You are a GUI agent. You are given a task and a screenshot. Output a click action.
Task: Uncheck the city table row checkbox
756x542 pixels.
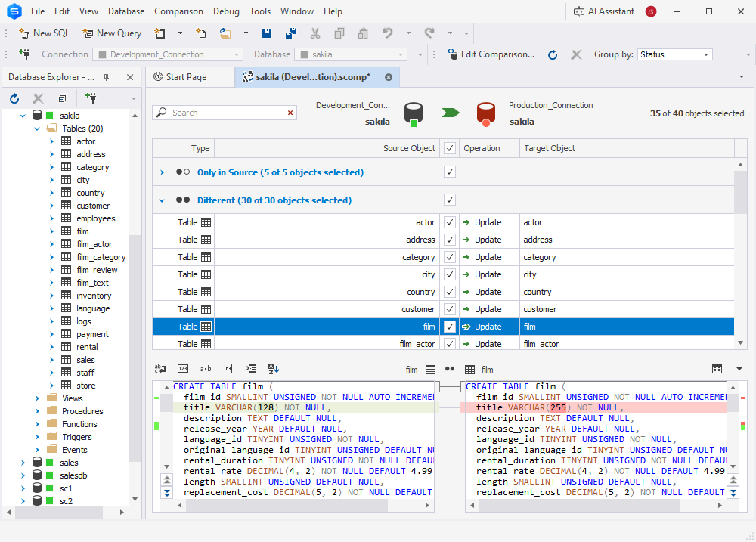[450, 274]
